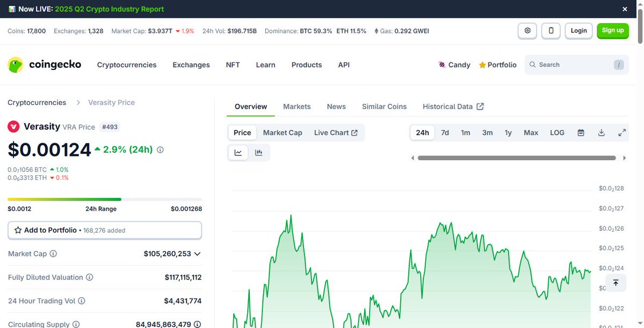
Task: Click the Market Cap info icon
Action: pos(53,254)
